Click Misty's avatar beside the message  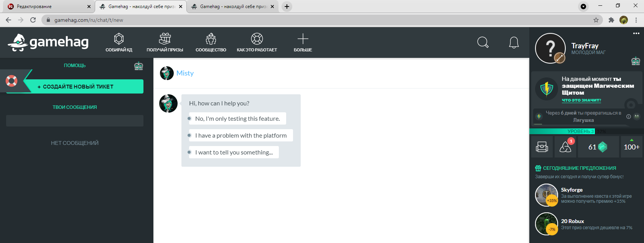(x=168, y=103)
